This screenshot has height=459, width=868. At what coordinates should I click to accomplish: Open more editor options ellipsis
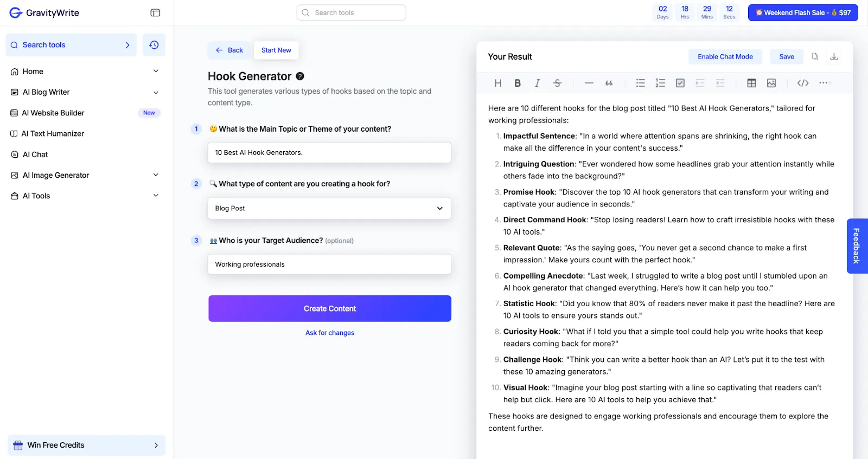click(x=825, y=83)
